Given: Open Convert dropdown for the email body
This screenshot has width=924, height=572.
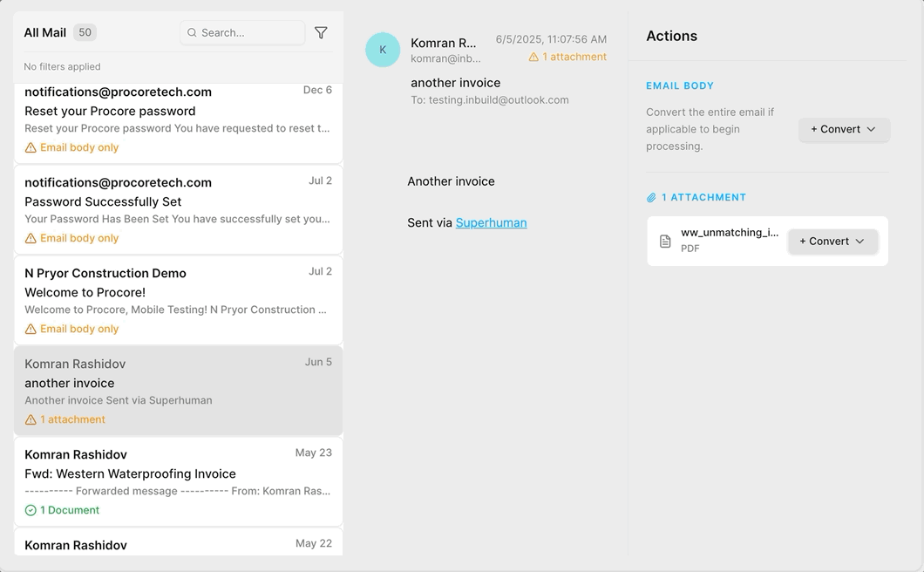Looking at the screenshot, I should (x=844, y=129).
